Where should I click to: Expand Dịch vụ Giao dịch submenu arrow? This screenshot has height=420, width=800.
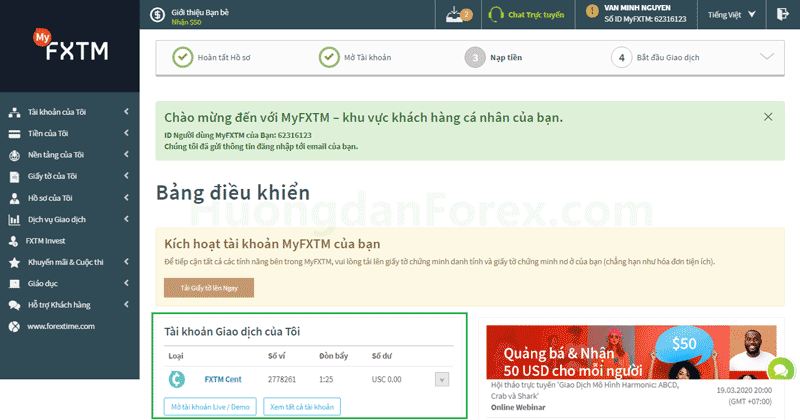[x=126, y=219]
